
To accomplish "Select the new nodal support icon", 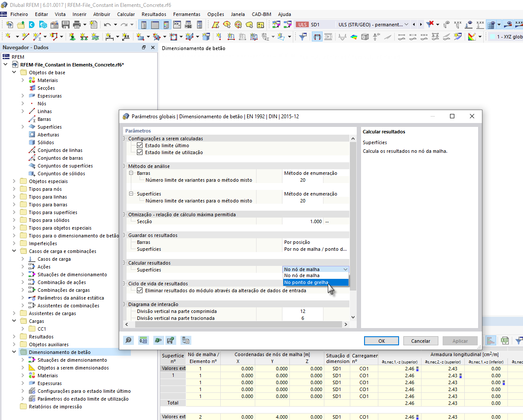I will [x=72, y=36].
